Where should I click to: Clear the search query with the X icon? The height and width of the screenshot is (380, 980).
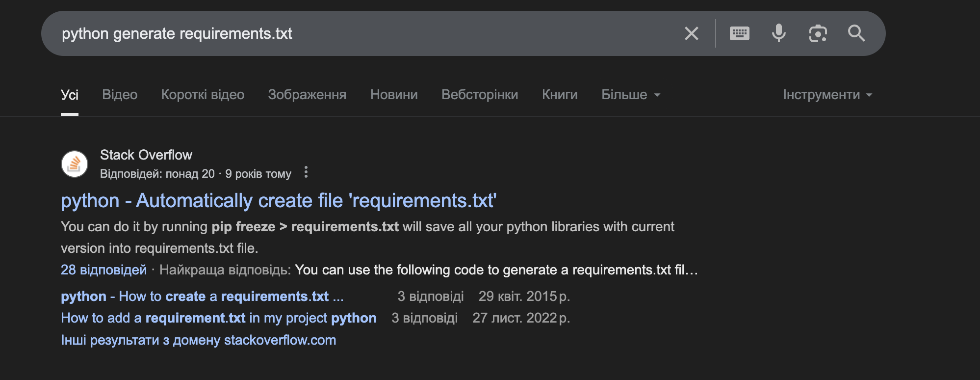[692, 33]
